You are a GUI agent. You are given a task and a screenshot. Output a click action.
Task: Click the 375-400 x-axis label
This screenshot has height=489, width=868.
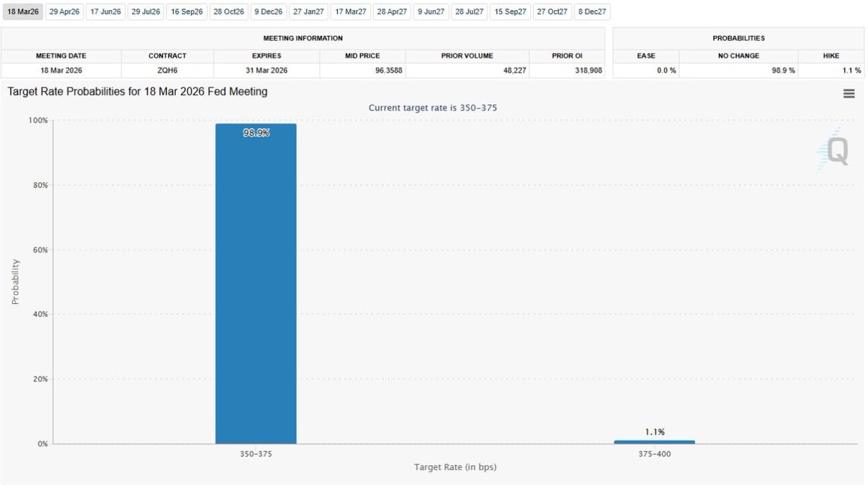pyautogui.click(x=655, y=454)
